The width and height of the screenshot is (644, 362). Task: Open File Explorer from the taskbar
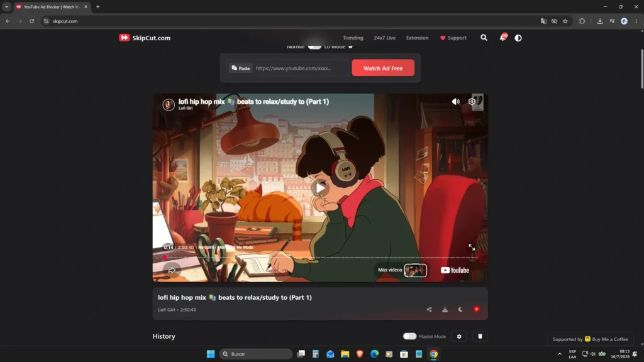coord(345,354)
